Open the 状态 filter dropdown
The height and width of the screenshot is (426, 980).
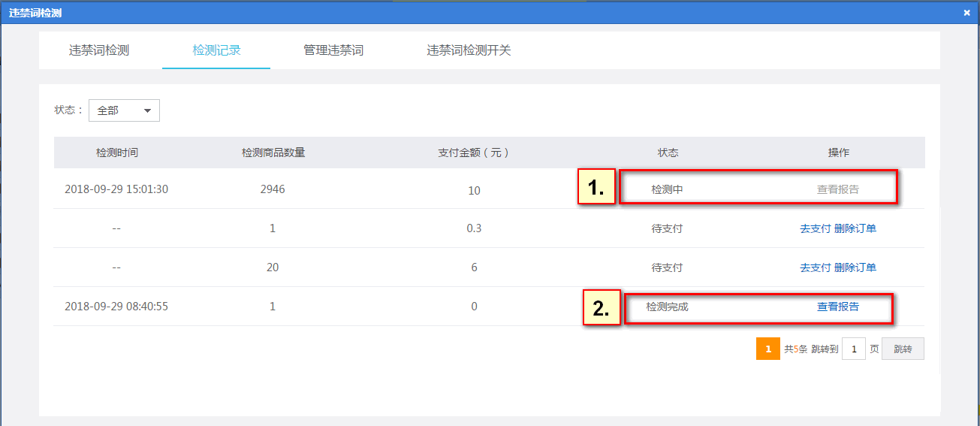pos(124,110)
